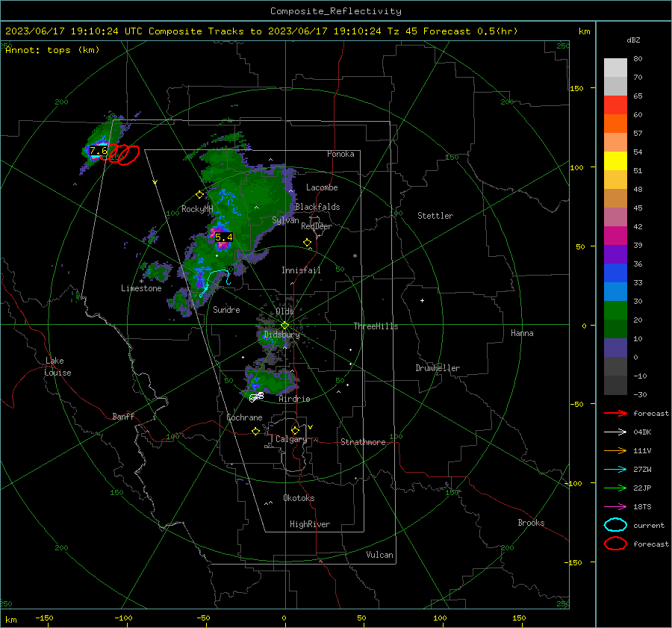The width and height of the screenshot is (672, 628).
Task: Click the Limestone label
Action: pos(141,288)
